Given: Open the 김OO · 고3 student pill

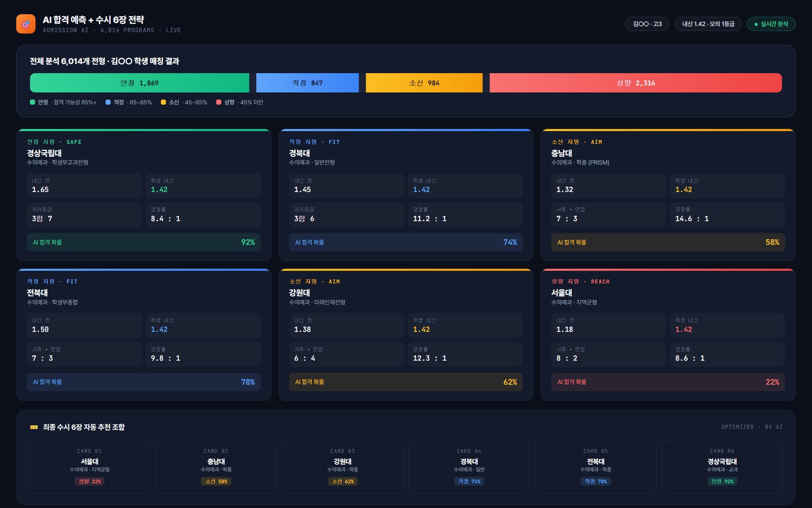Looking at the screenshot, I should (x=647, y=24).
